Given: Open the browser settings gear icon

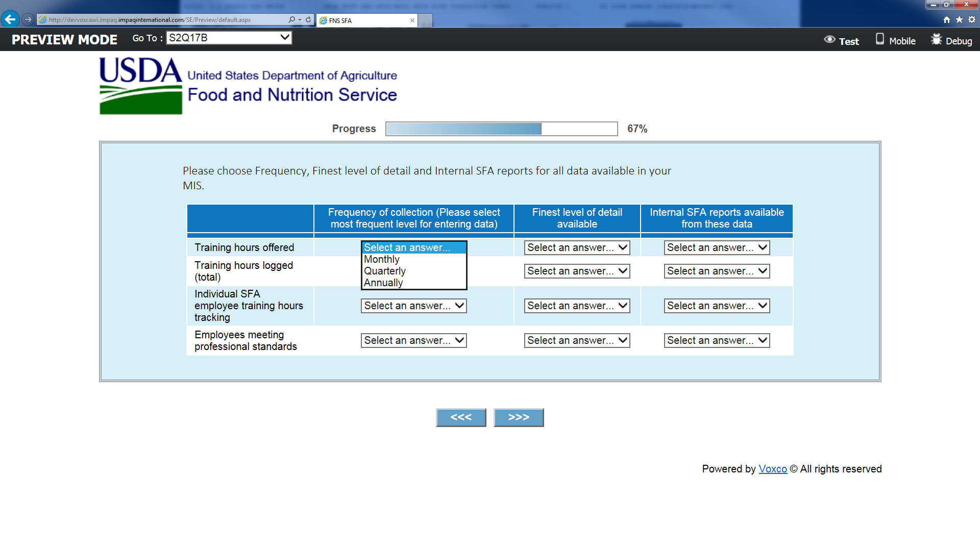Looking at the screenshot, I should click(x=972, y=19).
